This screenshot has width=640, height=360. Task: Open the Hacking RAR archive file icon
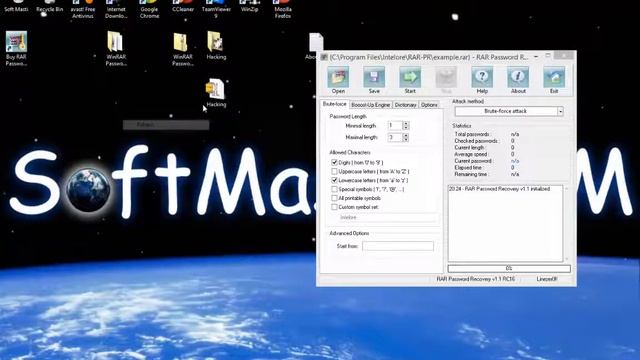(x=216, y=93)
